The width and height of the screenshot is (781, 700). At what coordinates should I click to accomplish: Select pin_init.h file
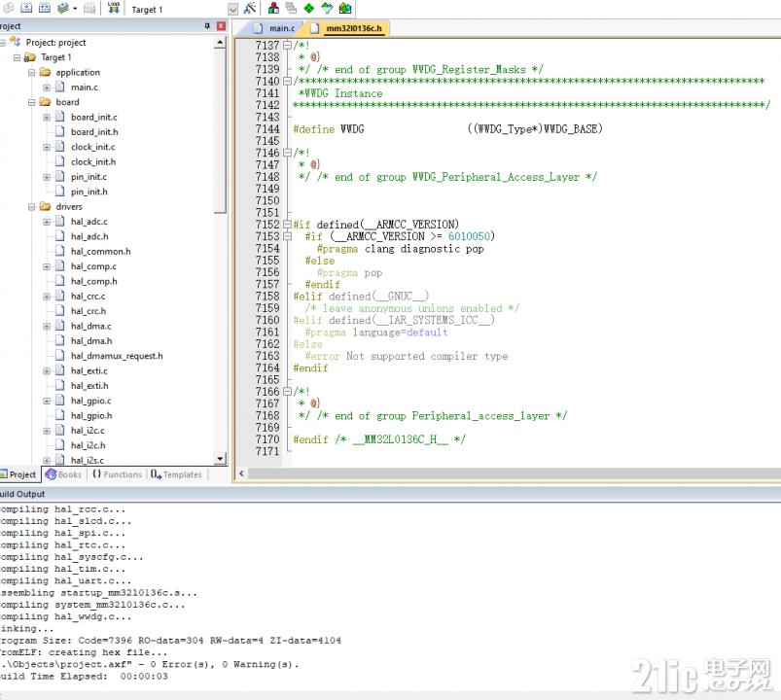[89, 192]
